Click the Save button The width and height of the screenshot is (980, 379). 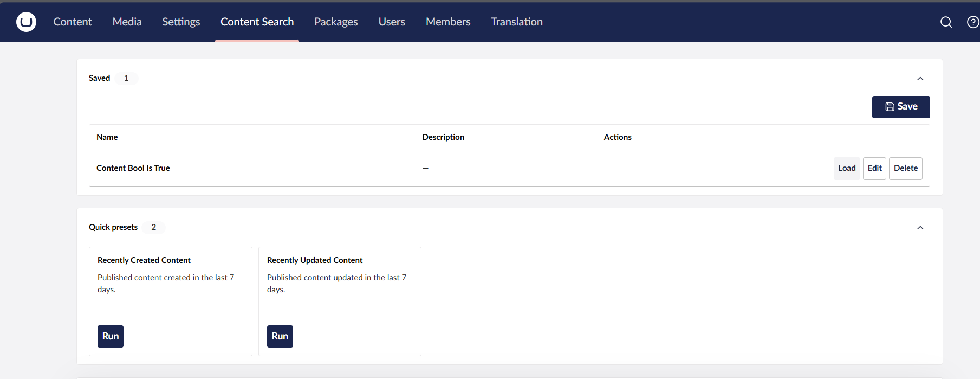pyautogui.click(x=901, y=107)
